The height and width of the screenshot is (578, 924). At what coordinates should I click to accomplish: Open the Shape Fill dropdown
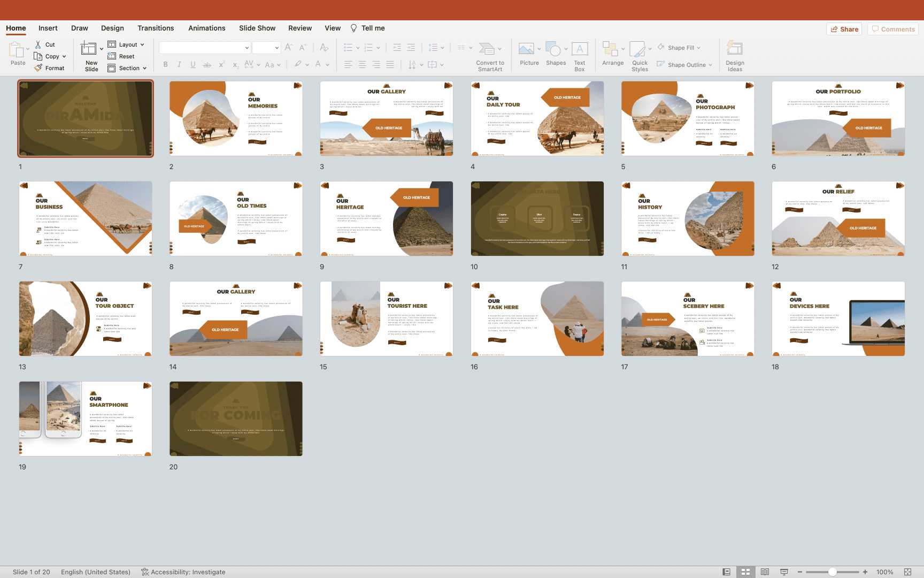[x=698, y=48]
